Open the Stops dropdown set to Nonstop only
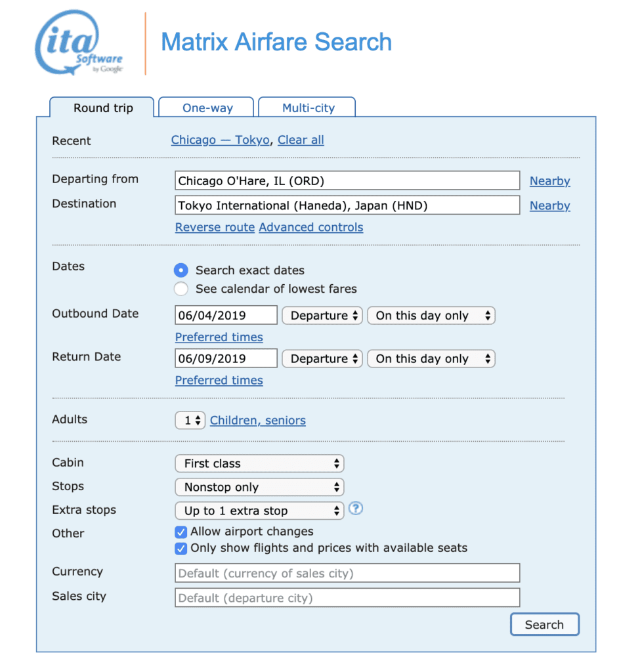Viewport: 619px width, 672px height. [x=259, y=487]
